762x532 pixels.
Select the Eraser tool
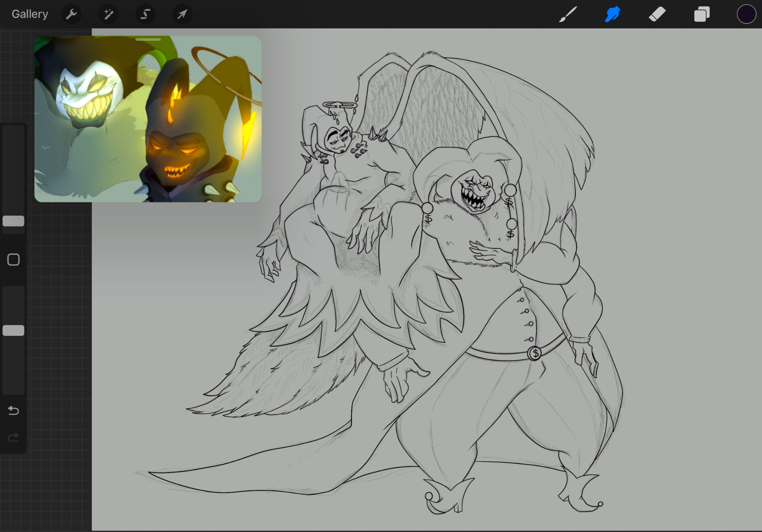tap(657, 14)
